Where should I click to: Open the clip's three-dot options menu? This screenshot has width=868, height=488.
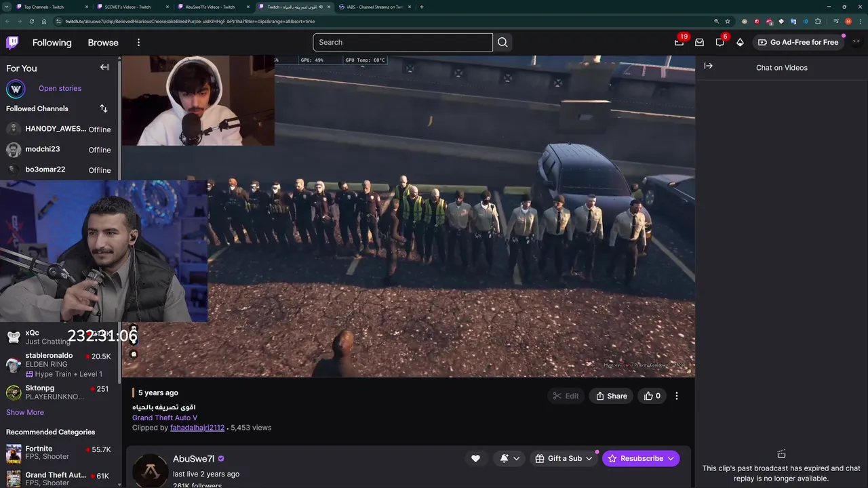point(676,396)
